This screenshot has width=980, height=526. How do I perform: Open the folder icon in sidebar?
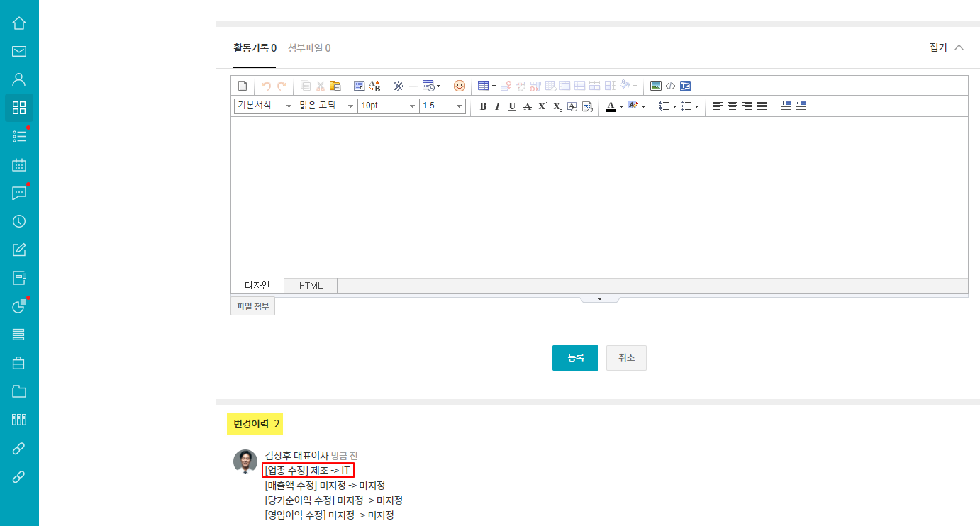pyautogui.click(x=19, y=391)
